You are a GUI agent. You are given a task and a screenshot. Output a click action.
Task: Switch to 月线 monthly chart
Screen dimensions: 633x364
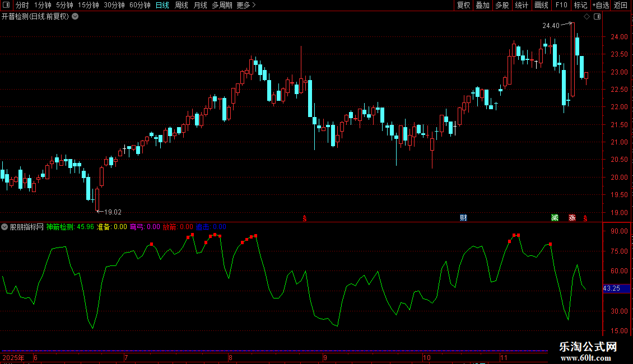[200, 5]
